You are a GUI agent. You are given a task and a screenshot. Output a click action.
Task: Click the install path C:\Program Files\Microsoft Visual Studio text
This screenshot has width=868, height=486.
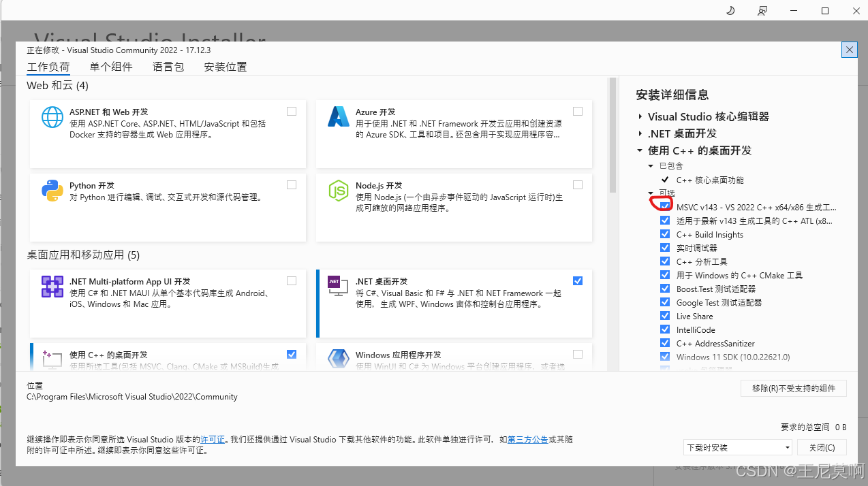pos(132,397)
